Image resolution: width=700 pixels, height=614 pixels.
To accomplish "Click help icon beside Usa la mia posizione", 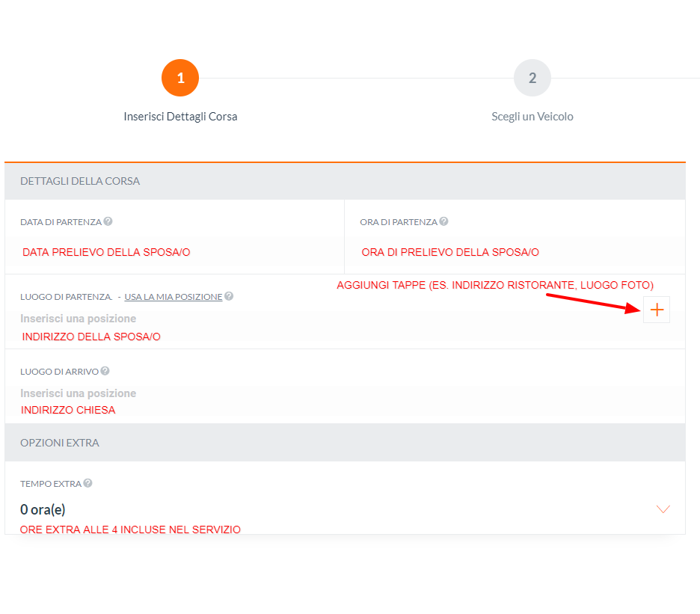I will (x=229, y=296).
